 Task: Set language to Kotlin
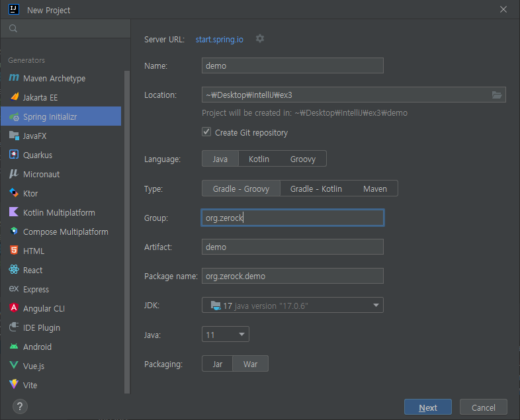(259, 159)
